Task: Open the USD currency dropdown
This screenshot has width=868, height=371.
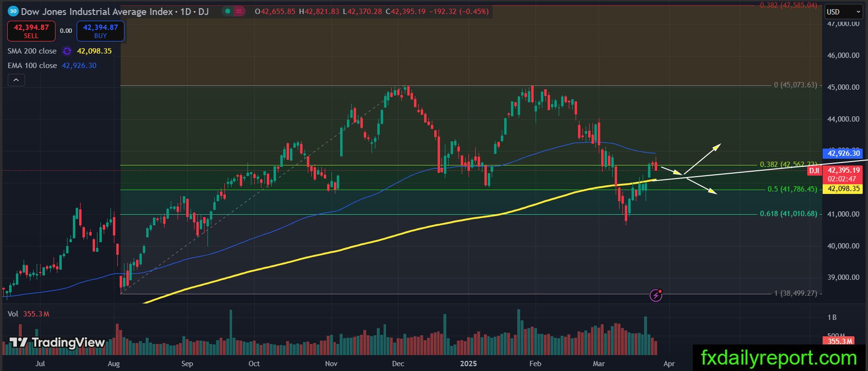Action: pyautogui.click(x=843, y=12)
